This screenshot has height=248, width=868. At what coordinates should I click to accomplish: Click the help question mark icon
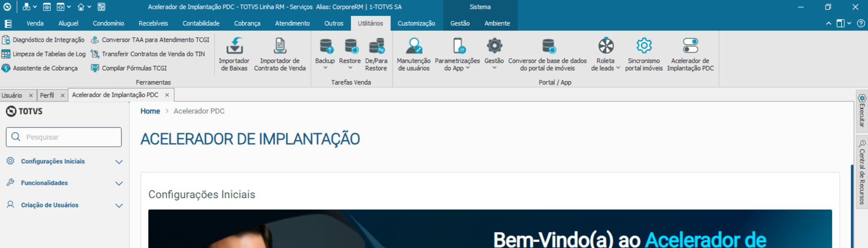coord(861,23)
